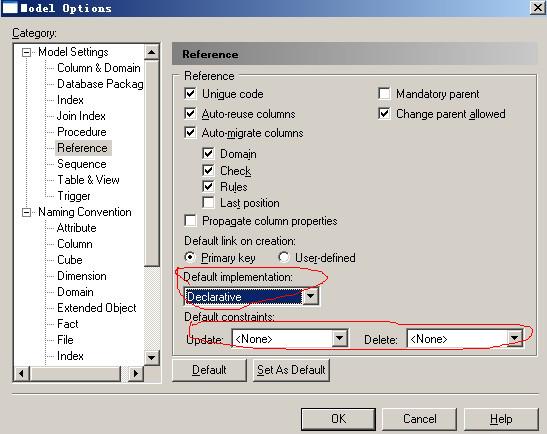Click the category vertical scrollbar thumb
547x434 pixels.
[x=151, y=163]
